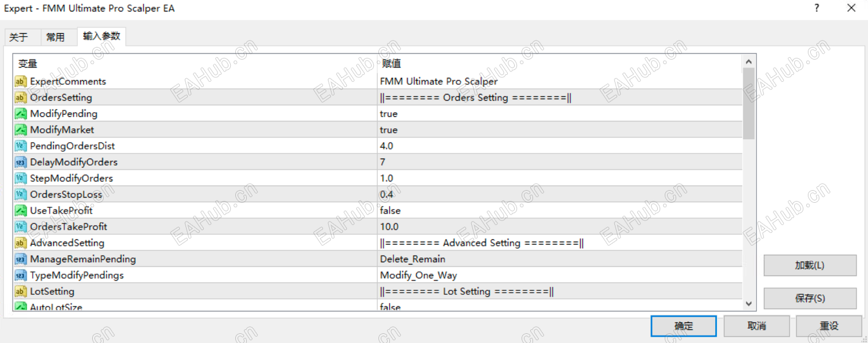The height and width of the screenshot is (343, 868).
Task: Click the Orders Setting separator value
Action: pos(476,97)
